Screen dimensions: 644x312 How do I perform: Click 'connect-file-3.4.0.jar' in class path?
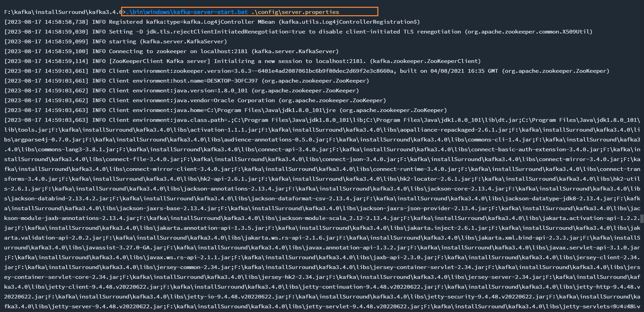pyautogui.click(x=143, y=159)
